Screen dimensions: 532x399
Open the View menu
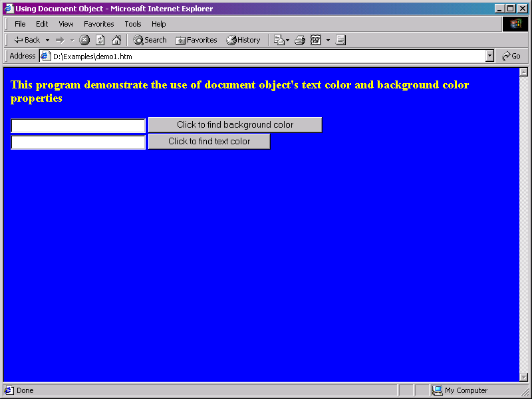click(x=66, y=24)
